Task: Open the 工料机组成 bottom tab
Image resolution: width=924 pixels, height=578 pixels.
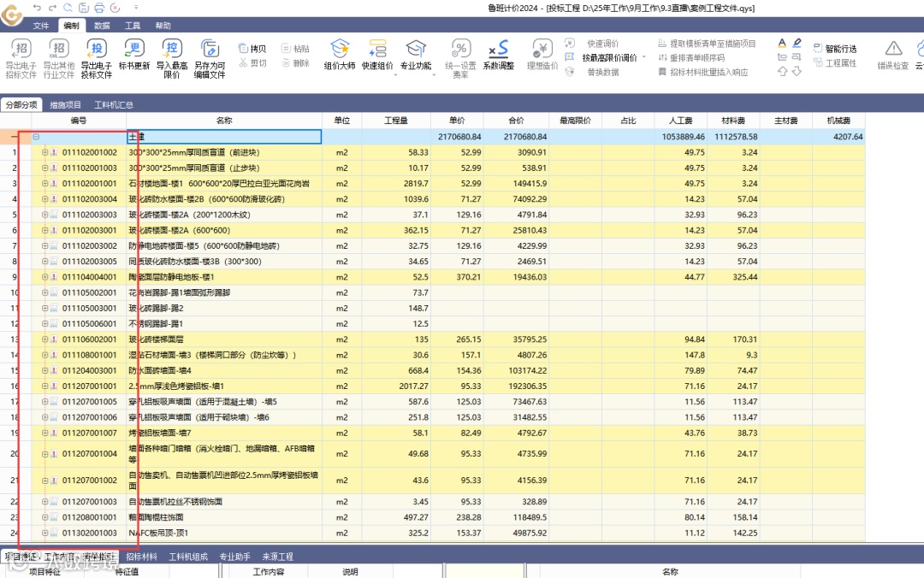Action: point(188,557)
